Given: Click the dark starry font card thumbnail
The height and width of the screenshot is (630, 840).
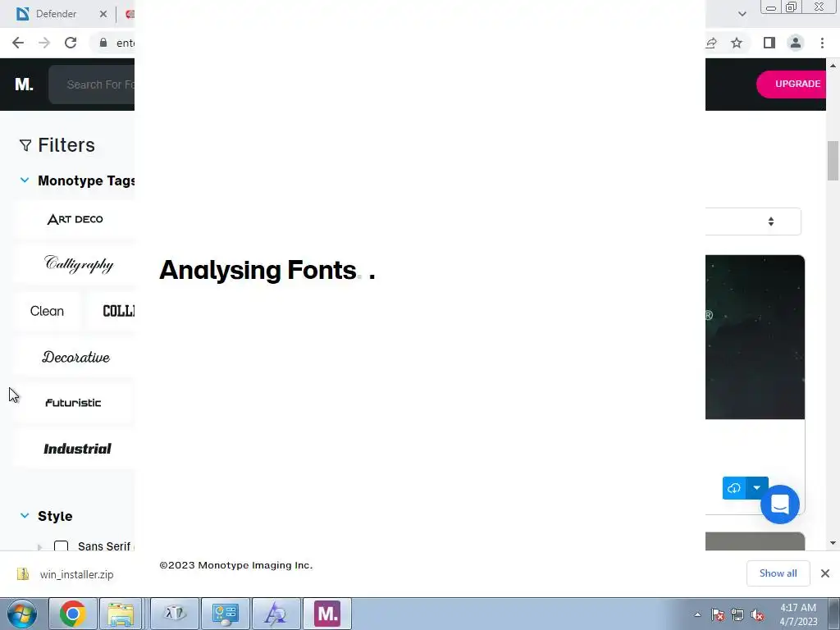Looking at the screenshot, I should [x=755, y=337].
